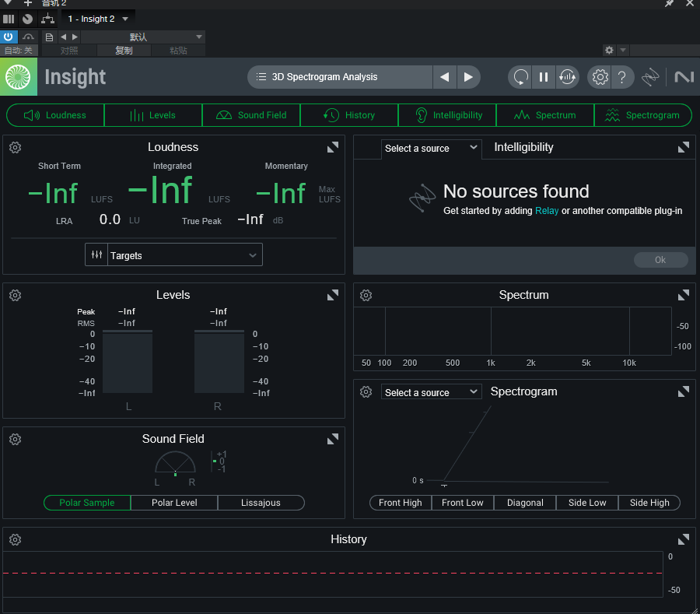Select Front Low spectrogram view
This screenshot has height=614, width=700.
463,503
